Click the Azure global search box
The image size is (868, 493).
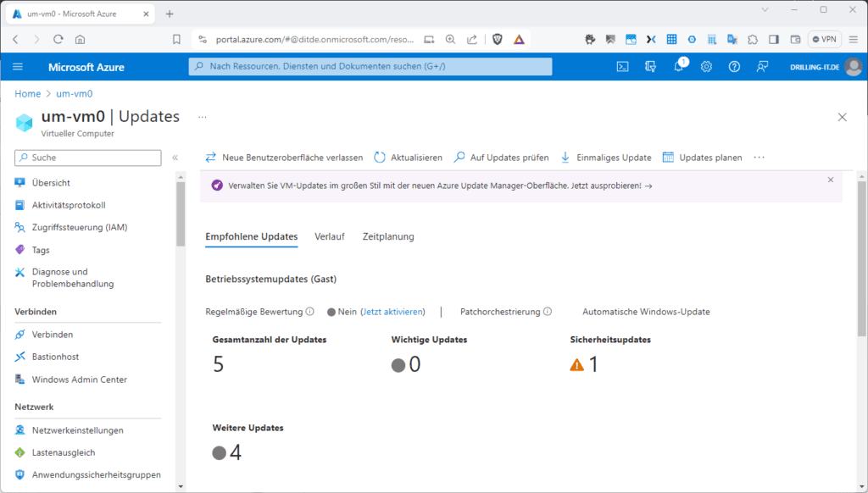(370, 66)
